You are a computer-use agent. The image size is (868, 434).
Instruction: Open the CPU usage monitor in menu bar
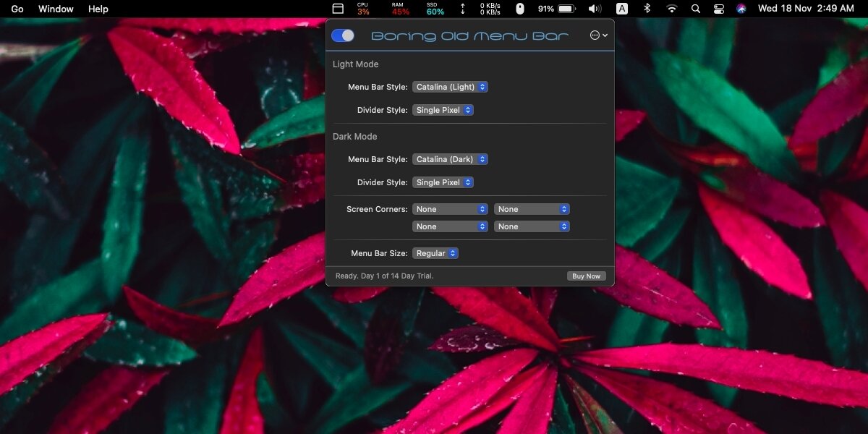tap(363, 9)
